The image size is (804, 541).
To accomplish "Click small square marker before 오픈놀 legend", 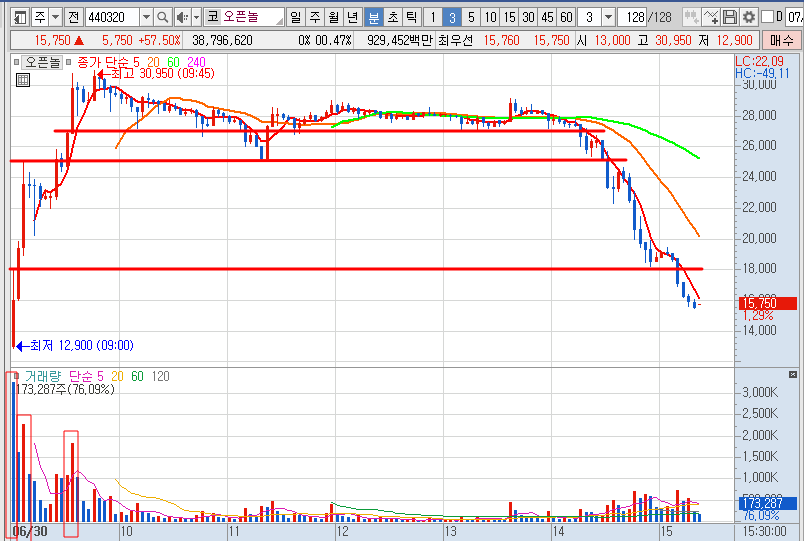I will (16, 62).
